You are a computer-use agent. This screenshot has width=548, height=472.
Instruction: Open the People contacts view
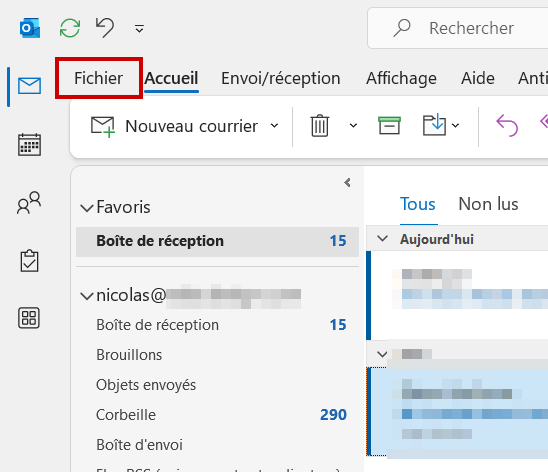pos(29,203)
